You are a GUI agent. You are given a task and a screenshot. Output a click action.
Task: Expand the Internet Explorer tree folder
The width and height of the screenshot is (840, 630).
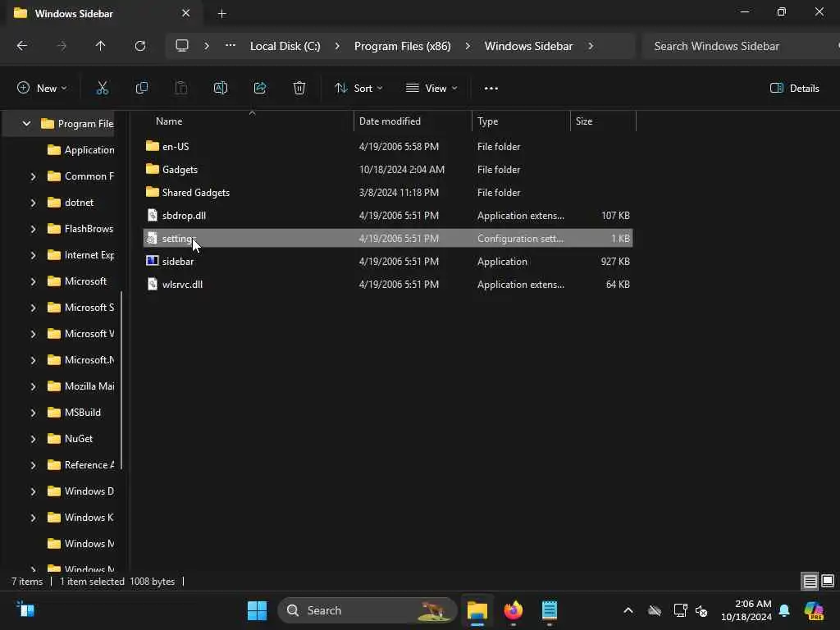(33, 255)
